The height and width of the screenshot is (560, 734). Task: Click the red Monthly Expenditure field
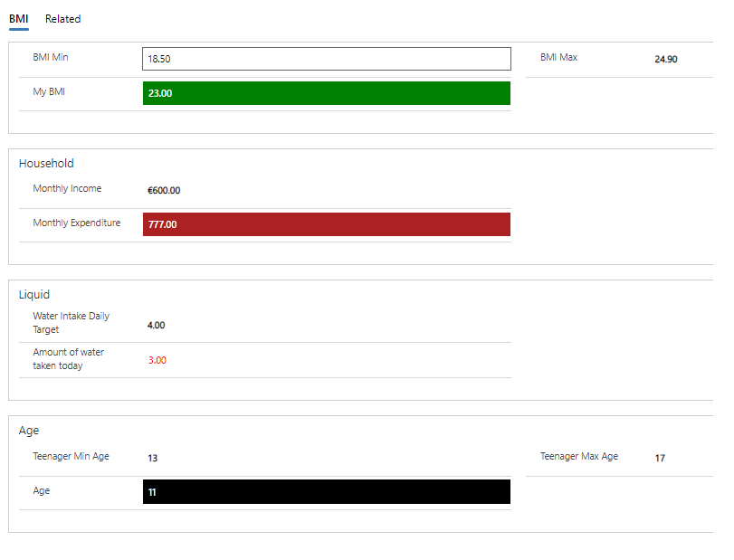[327, 224]
